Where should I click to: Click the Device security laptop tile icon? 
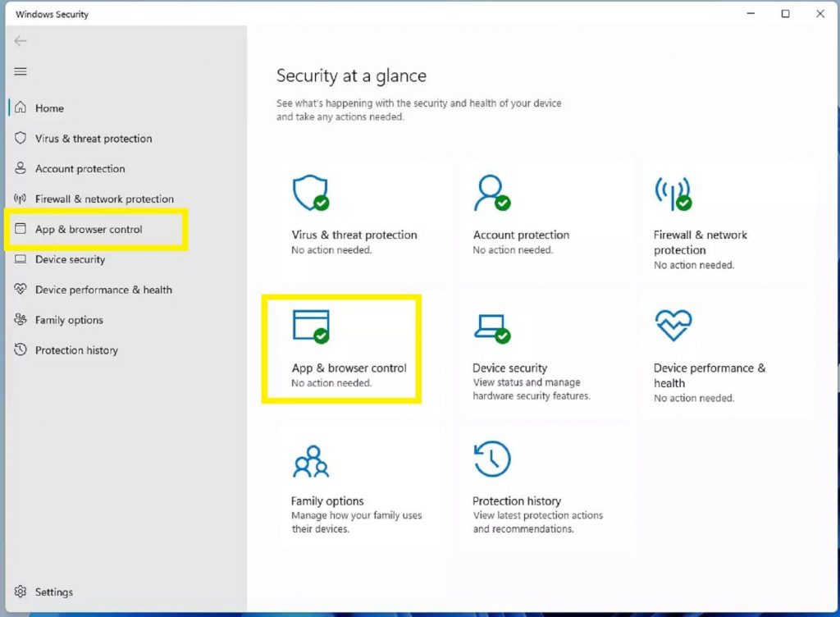(491, 327)
